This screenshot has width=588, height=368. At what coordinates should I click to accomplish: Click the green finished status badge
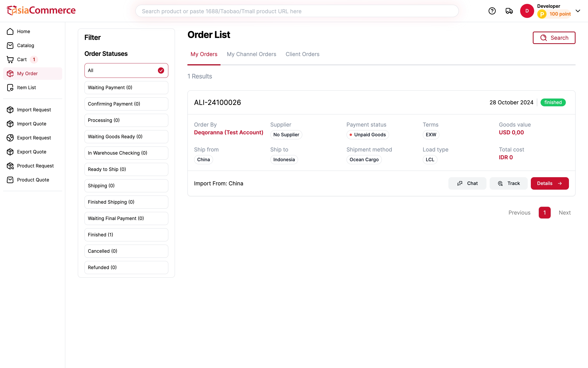click(553, 102)
